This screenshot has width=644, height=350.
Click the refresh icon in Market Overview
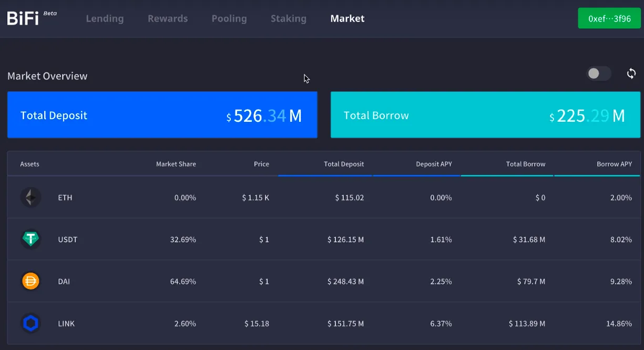click(x=631, y=74)
